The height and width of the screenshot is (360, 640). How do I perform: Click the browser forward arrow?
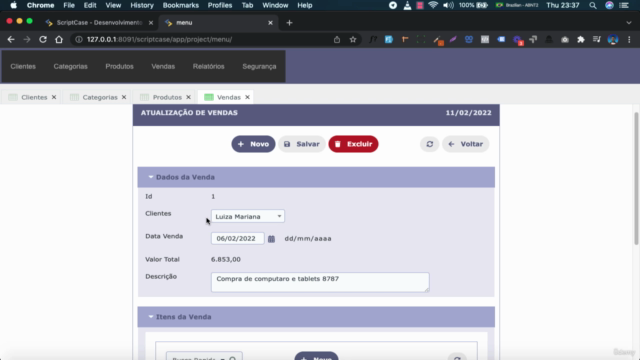27,40
